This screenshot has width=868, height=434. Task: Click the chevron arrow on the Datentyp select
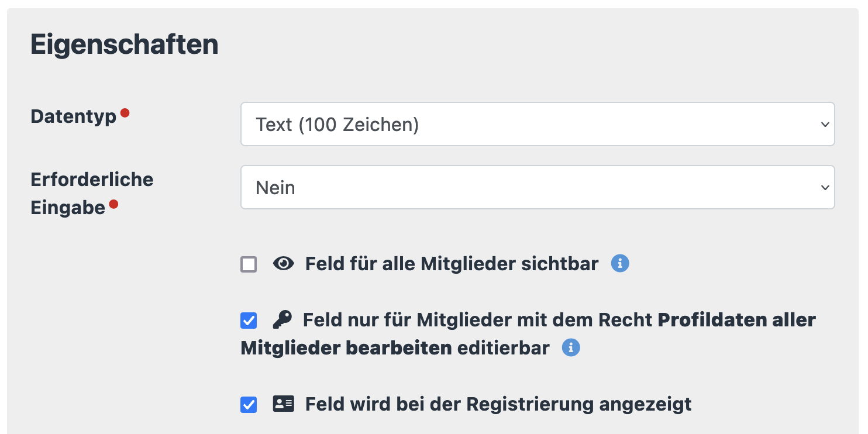[x=825, y=125]
